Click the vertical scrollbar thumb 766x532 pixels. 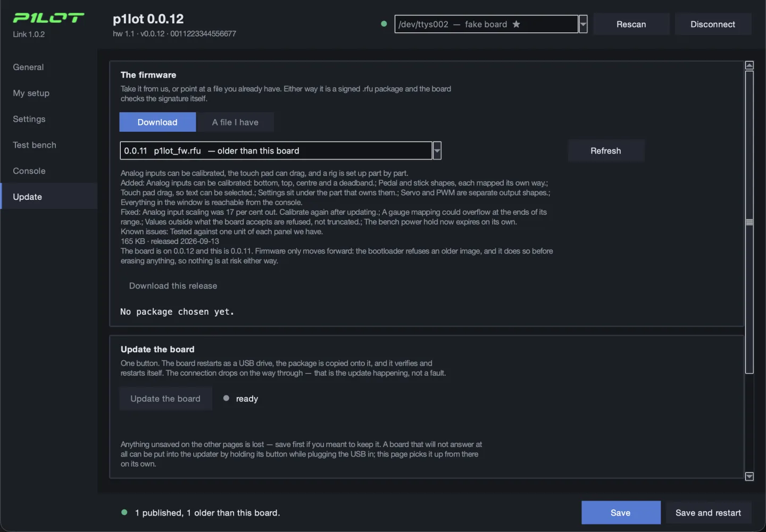[x=750, y=222]
